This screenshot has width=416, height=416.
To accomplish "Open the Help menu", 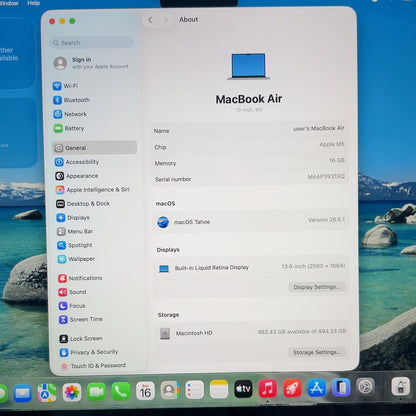I will pos(33,3).
